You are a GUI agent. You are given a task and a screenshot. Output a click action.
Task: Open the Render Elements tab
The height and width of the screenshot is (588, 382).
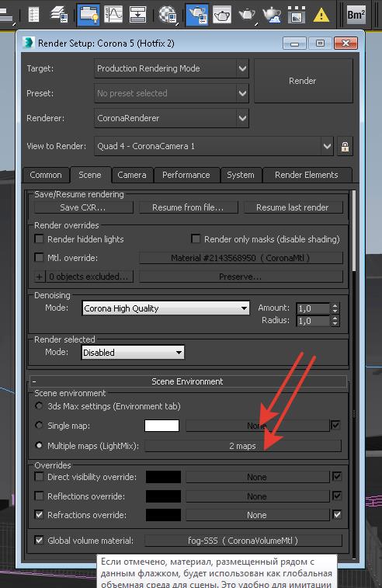pyautogui.click(x=307, y=175)
